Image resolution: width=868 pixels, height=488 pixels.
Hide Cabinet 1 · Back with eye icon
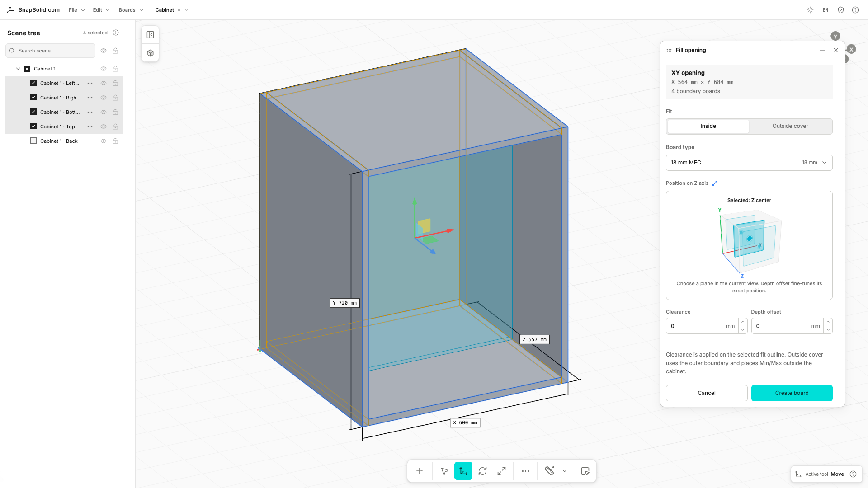point(104,141)
